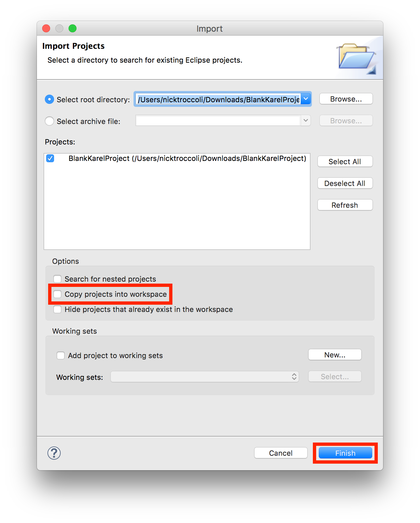420x523 pixels.
Task: Enable Copy projects into workspace
Action: 57,294
